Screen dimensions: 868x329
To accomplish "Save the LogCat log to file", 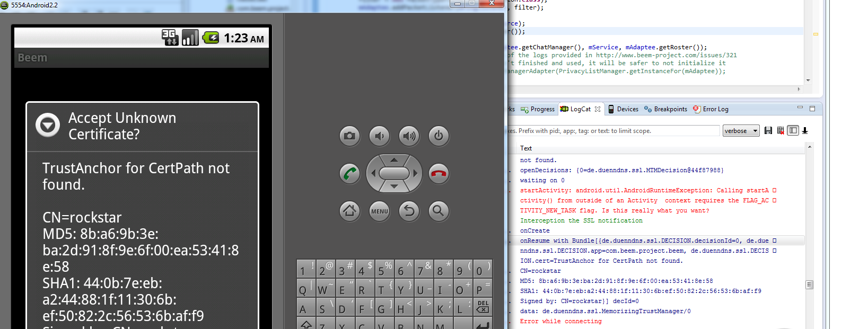I will 768,131.
